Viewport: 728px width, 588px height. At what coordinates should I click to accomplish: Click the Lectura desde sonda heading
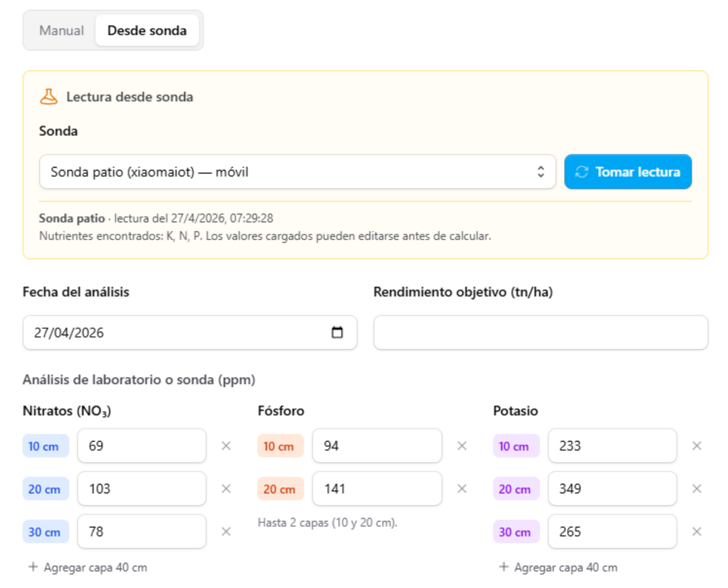tap(129, 97)
